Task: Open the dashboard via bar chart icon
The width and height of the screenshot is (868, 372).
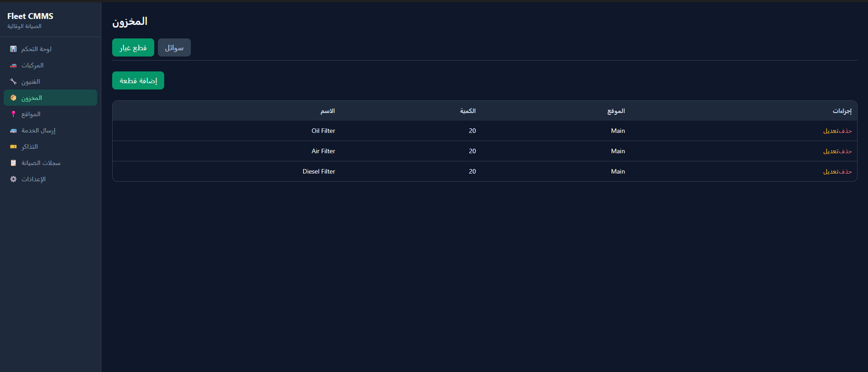Action: 14,49
